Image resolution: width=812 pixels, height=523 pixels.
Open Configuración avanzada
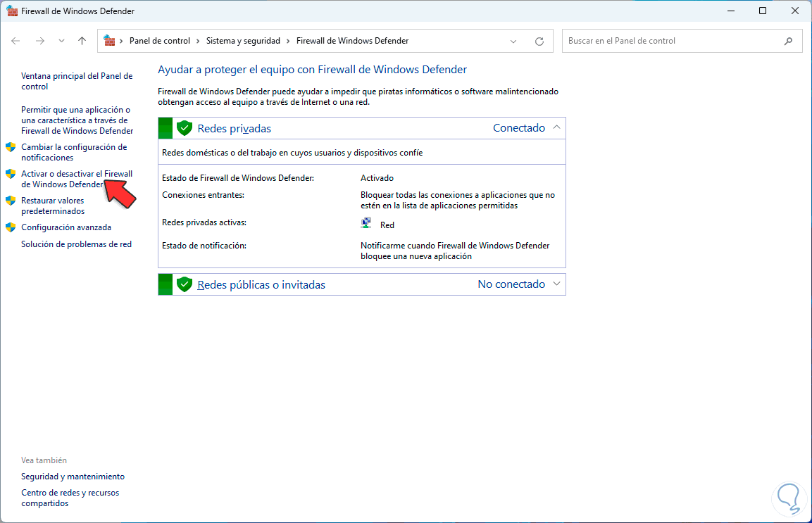point(66,227)
